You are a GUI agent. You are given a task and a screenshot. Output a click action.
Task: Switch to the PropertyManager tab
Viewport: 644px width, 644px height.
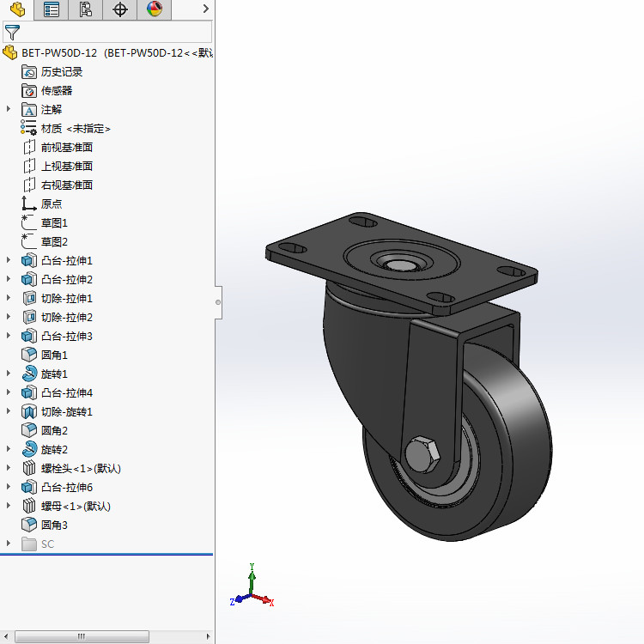coord(52,9)
